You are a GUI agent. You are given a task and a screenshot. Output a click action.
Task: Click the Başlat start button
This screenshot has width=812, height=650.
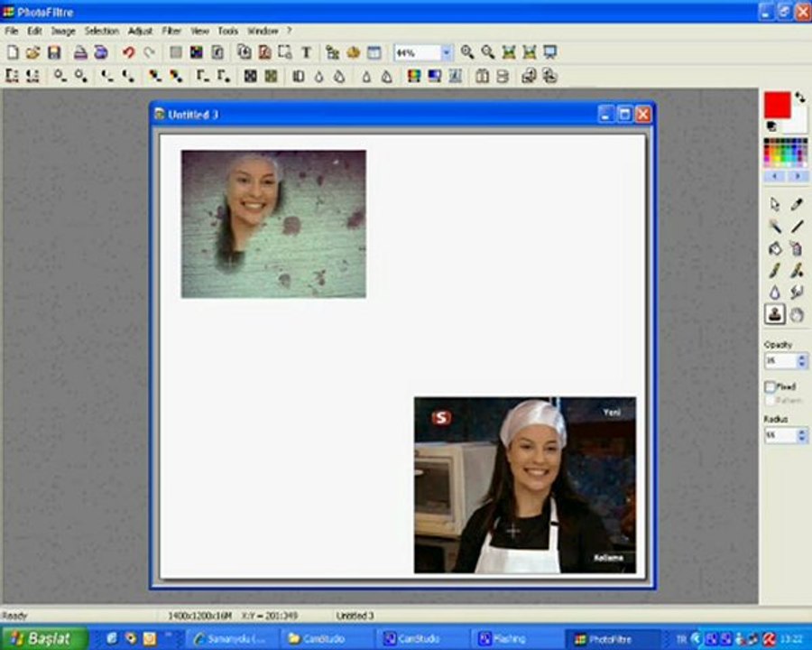[x=43, y=638]
